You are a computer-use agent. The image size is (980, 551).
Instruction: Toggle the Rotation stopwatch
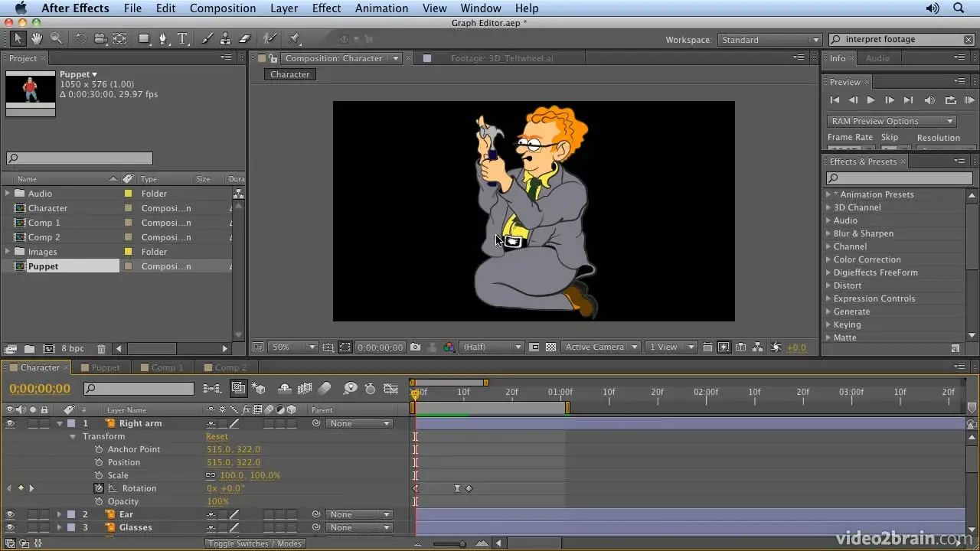point(99,488)
